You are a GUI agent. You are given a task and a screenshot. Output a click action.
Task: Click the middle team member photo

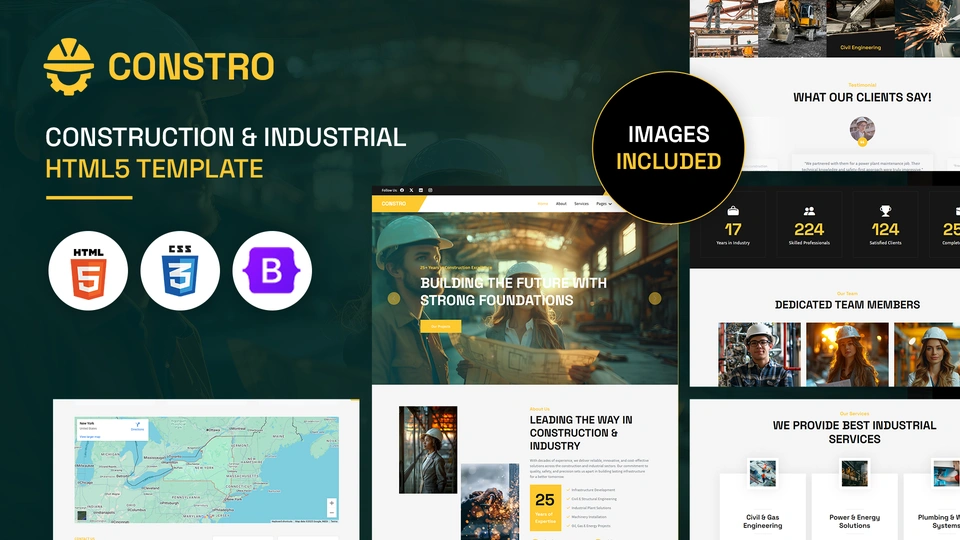click(847, 354)
